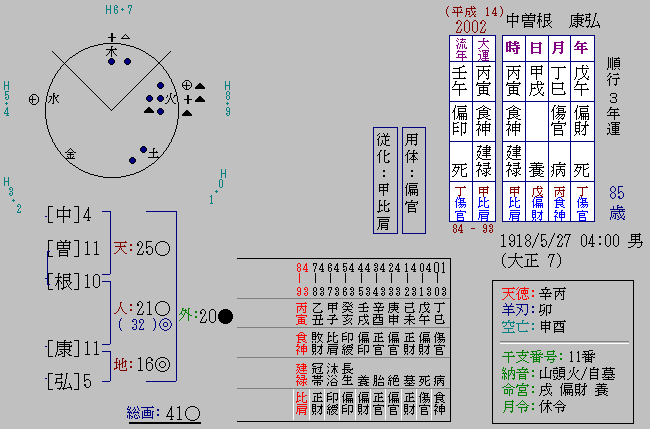The width and height of the screenshot is (650, 429).
Task: Select the 流年 column header
Action: pyautogui.click(x=461, y=48)
